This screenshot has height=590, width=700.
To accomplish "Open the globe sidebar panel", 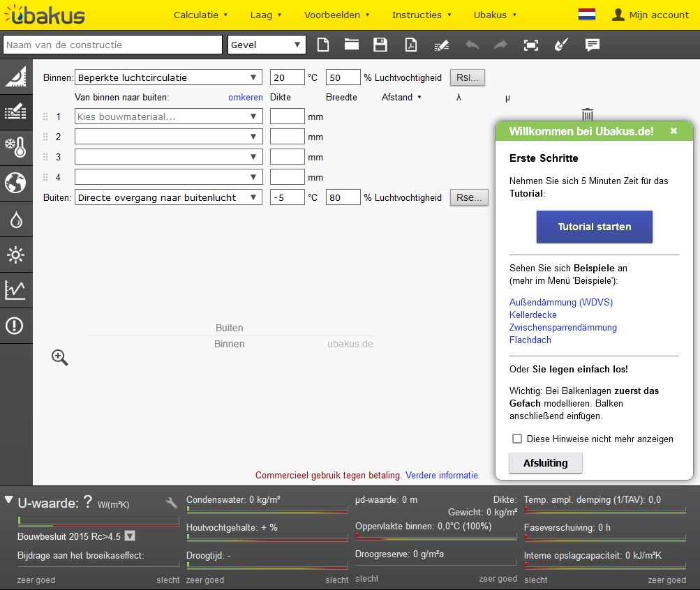I will click(x=15, y=183).
